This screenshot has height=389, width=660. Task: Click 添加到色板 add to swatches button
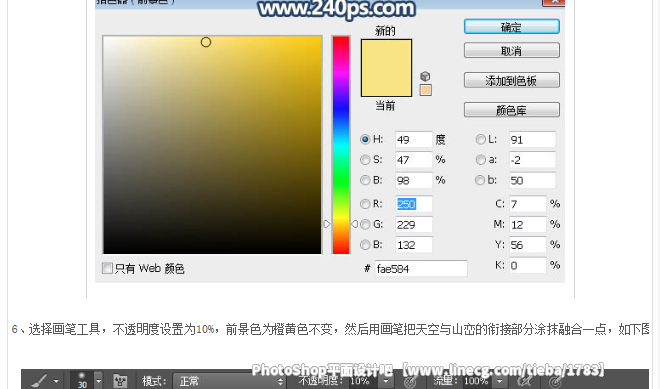[511, 80]
